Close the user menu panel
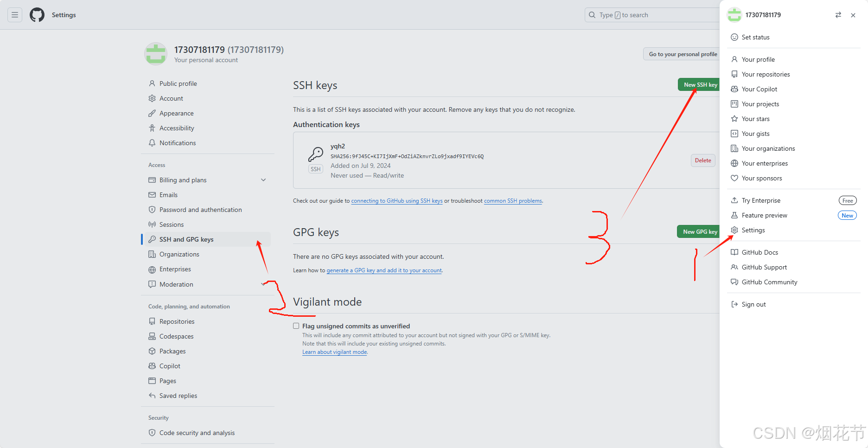 tap(853, 15)
